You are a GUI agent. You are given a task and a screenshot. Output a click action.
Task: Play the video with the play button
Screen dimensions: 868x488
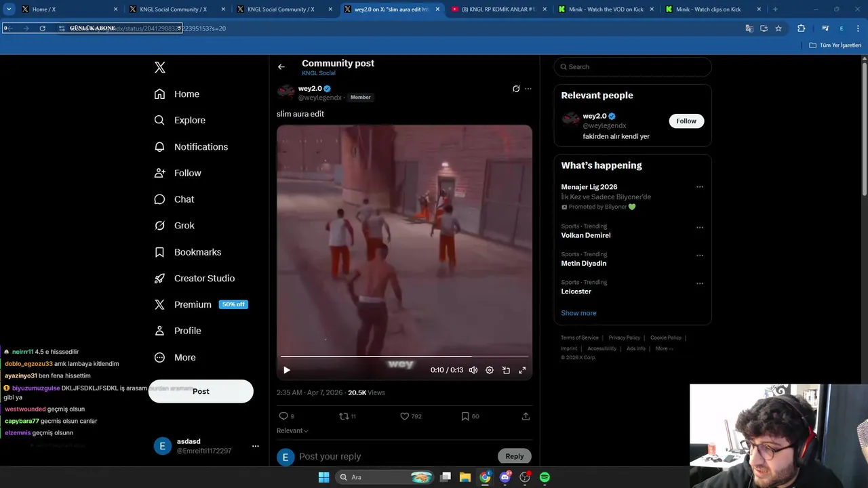point(287,370)
